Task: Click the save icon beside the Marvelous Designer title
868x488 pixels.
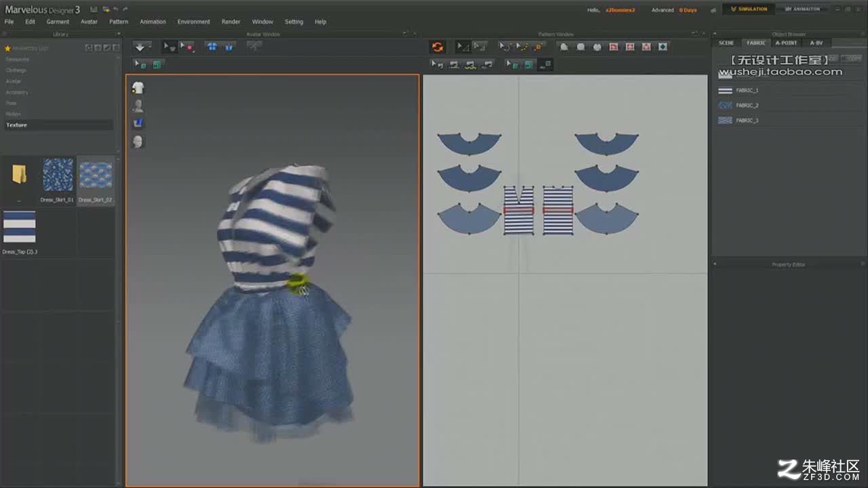Action: point(94,9)
